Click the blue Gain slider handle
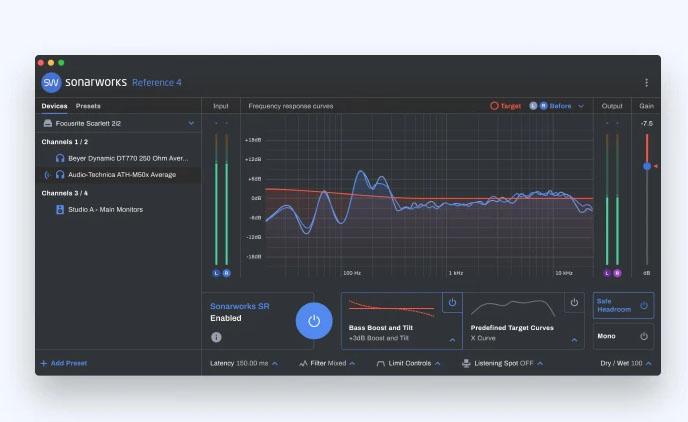This screenshot has height=422, width=688. click(x=647, y=166)
